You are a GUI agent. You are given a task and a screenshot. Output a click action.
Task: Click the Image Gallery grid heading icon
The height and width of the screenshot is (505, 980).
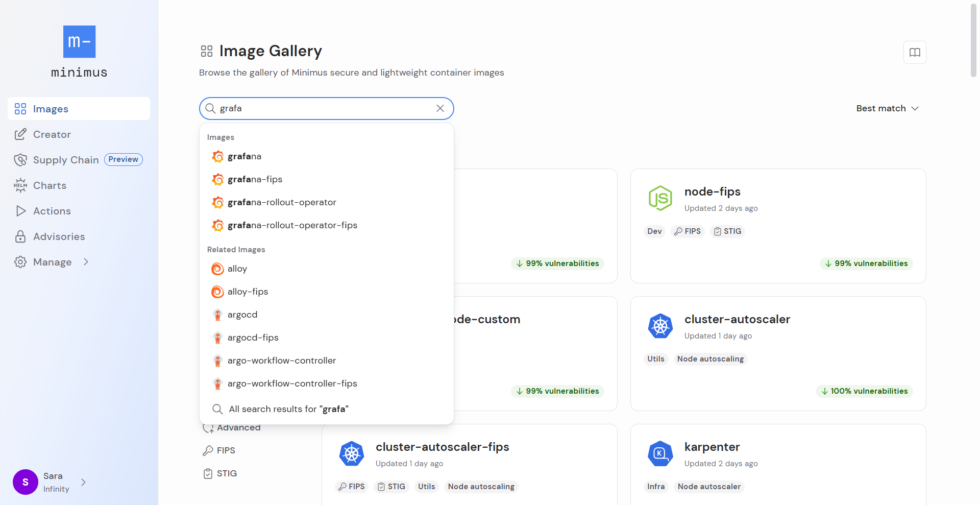click(207, 51)
